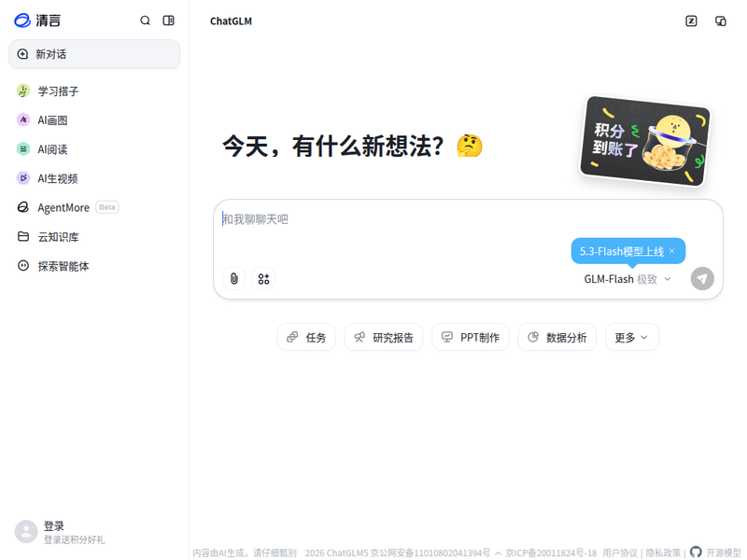Click the 登录送积分好礼 text
The height and width of the screenshot is (560, 747).
pos(75,539)
